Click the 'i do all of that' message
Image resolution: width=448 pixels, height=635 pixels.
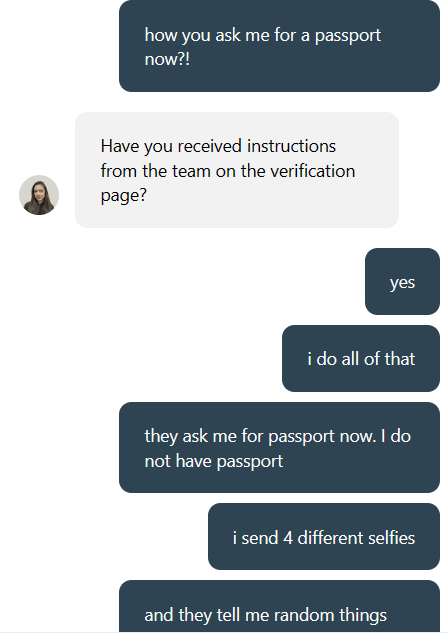click(x=361, y=358)
